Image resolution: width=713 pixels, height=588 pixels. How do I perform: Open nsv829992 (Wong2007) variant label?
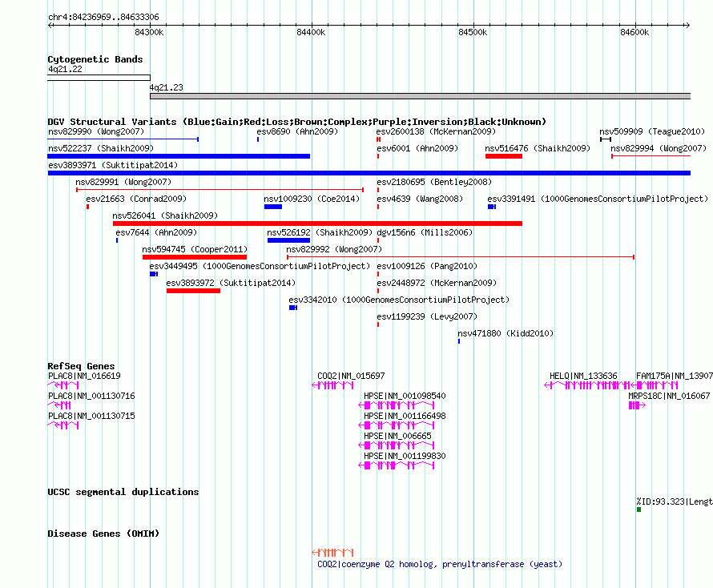334,249
